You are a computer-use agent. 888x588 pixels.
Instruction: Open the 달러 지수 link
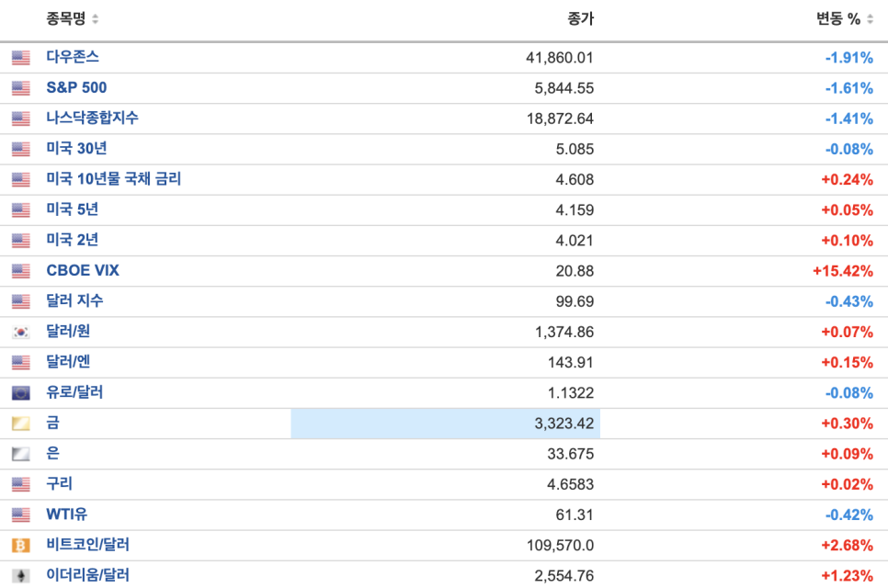74,300
